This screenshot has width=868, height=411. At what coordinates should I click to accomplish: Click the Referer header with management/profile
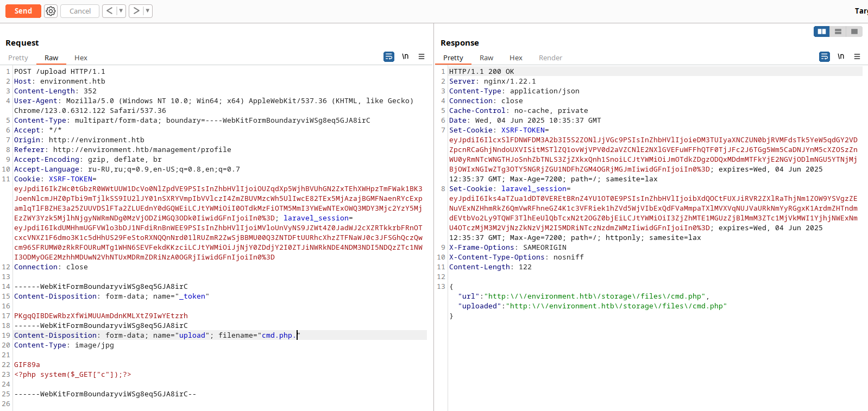pos(123,150)
